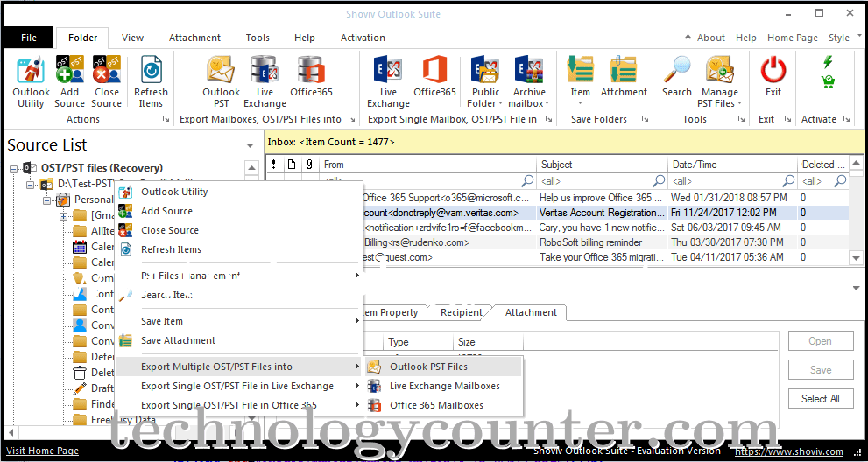The height and width of the screenshot is (462, 868).
Task: Select Office365 in Export Single Mailbox group
Action: click(434, 76)
